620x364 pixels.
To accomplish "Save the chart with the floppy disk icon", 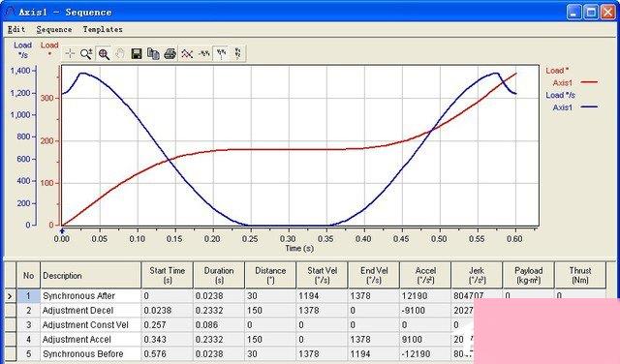I will tap(137, 54).
